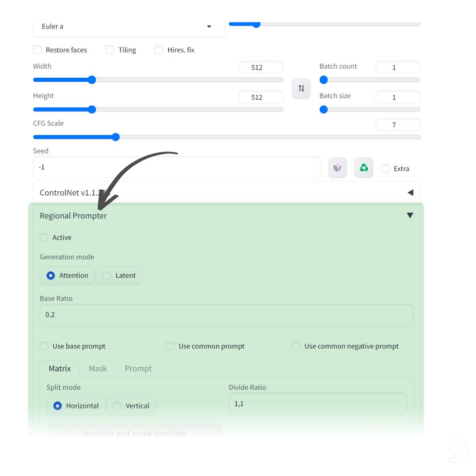Adjust the Batch count slider handle

(324, 80)
